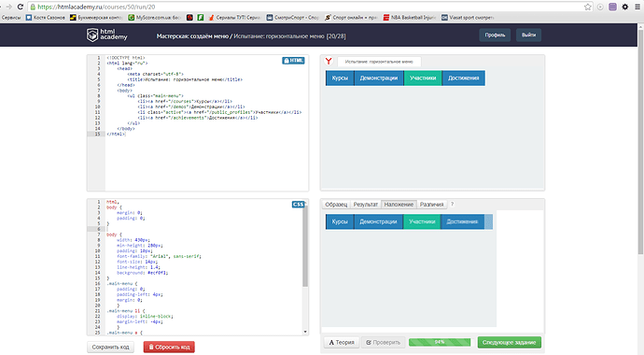
Task: Click the browser forward arrow
Action: (x=8, y=7)
